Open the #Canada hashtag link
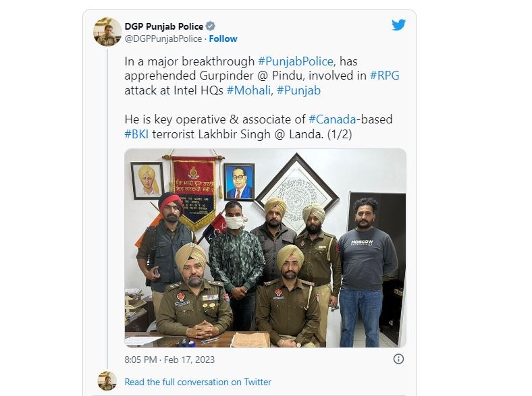532x396 pixels. 332,119
